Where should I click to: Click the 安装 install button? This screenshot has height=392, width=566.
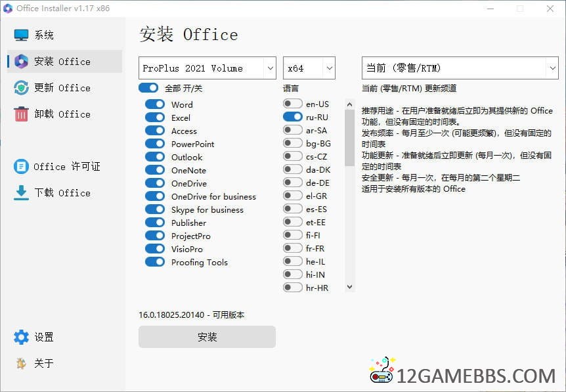[x=207, y=337]
